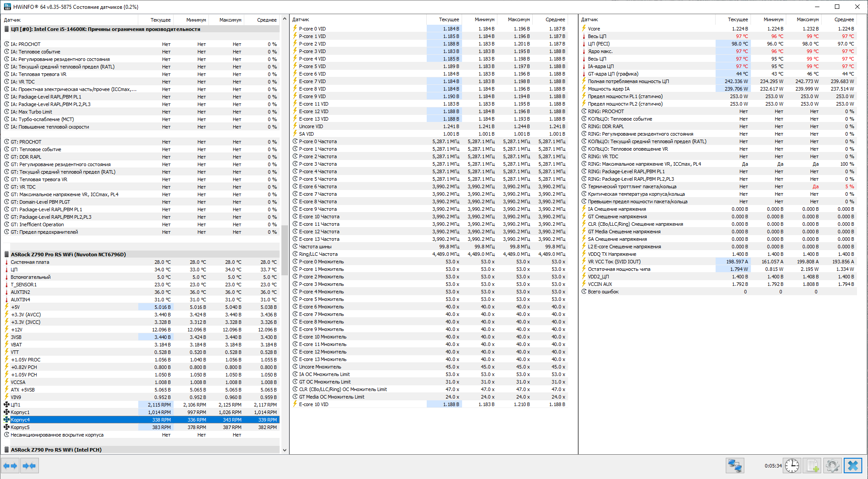Click the log file with plus icon
The image size is (868, 479).
coord(812,466)
